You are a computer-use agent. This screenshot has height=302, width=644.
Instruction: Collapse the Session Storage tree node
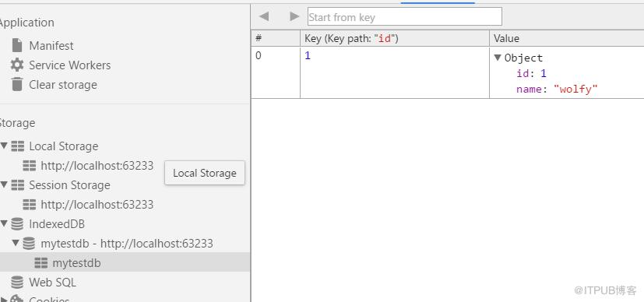coord(4,184)
